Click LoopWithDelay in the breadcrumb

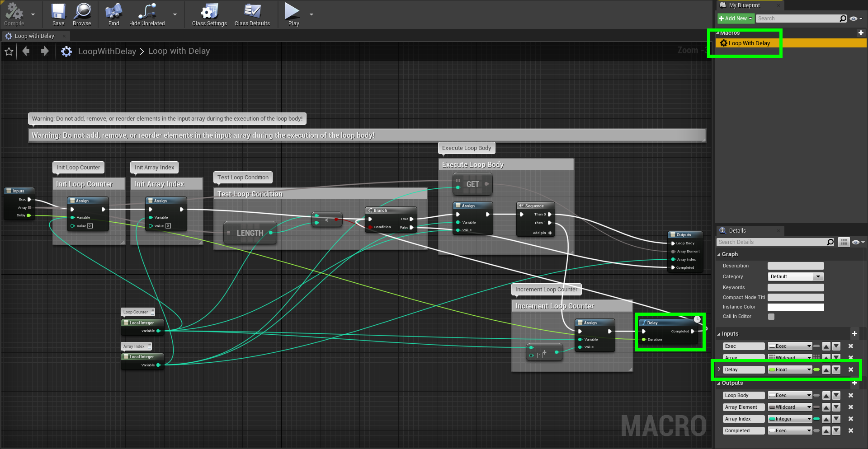pyautogui.click(x=107, y=51)
